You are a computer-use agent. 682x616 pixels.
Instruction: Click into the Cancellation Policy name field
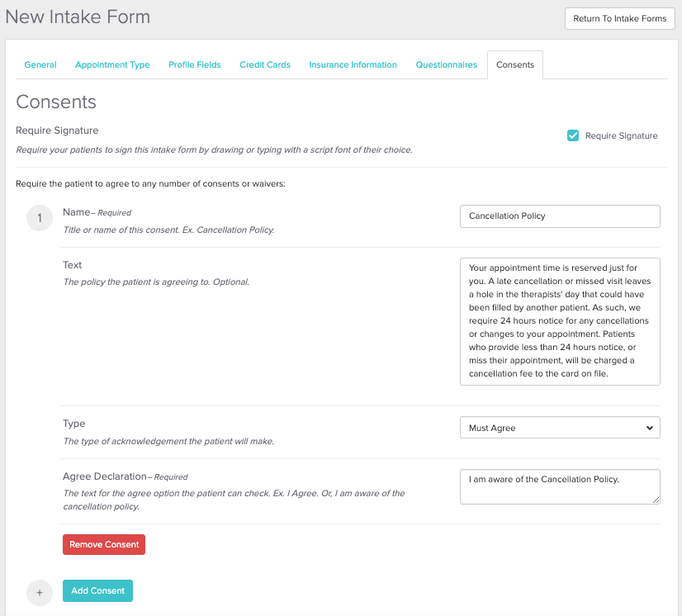[559, 216]
